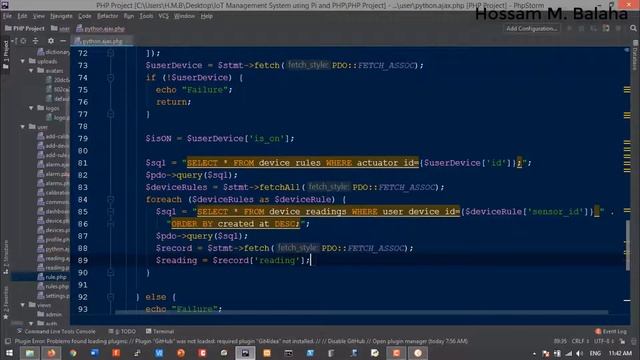Click the UTF-8 encoding selector
The image size is (640, 360).
603,341
